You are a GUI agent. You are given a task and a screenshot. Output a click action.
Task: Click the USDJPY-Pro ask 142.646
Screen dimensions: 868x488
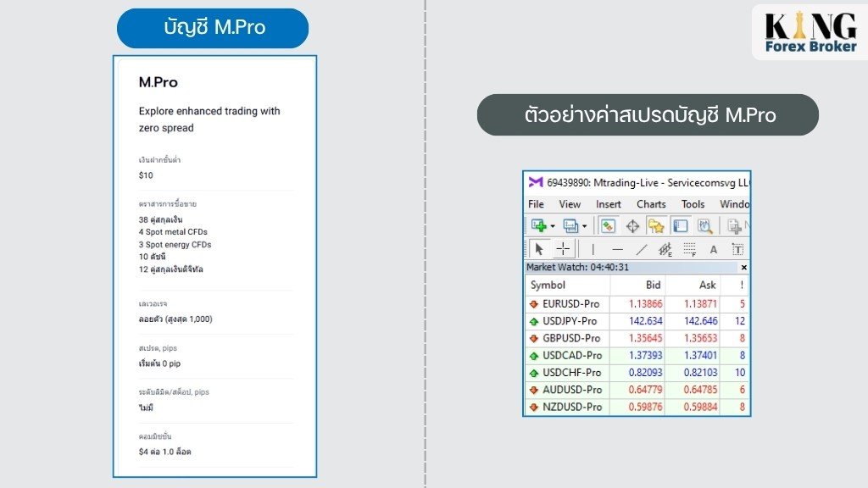[x=701, y=321]
